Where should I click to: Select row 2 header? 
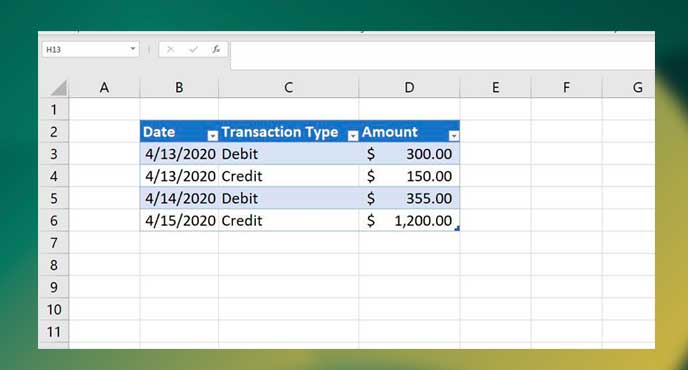pyautogui.click(x=54, y=132)
